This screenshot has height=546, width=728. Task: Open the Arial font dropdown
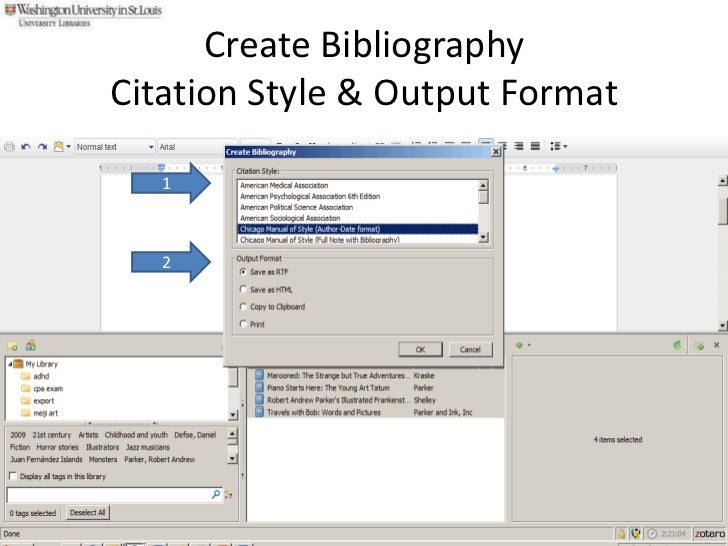(x=197, y=147)
